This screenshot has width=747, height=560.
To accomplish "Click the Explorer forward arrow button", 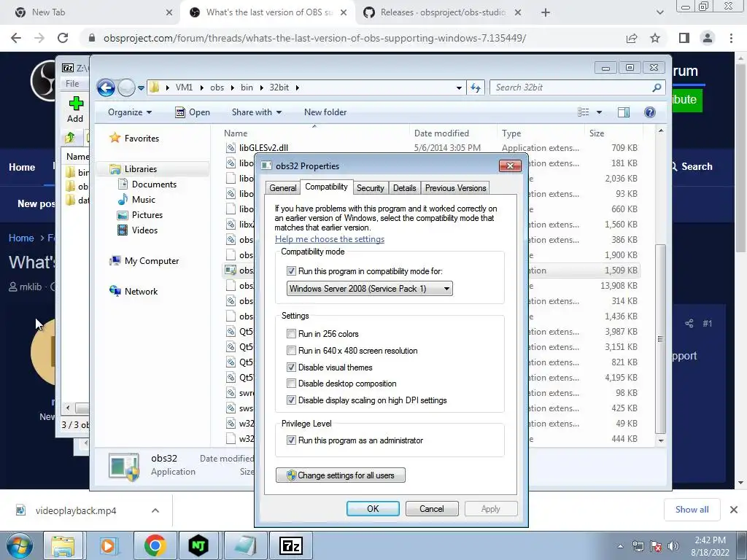I will click(126, 87).
